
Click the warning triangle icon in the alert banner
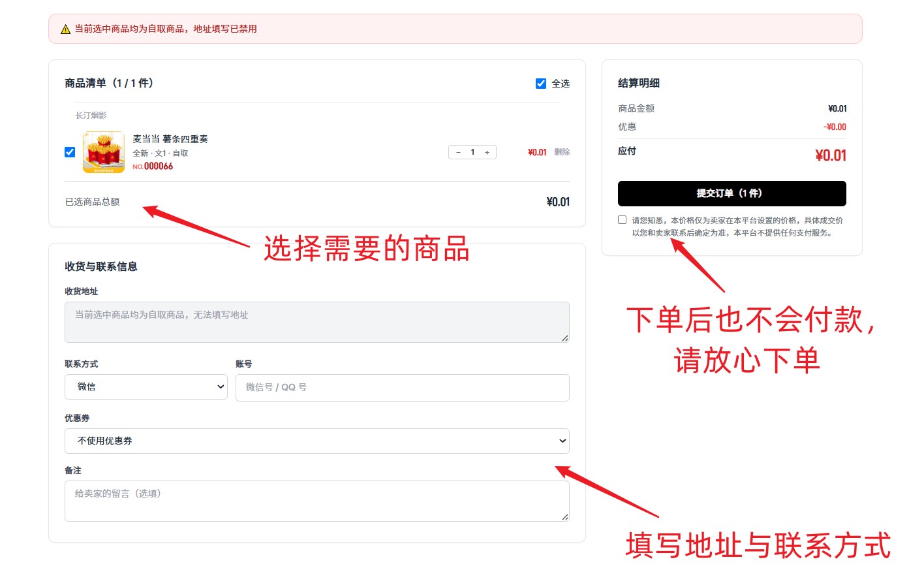click(65, 29)
